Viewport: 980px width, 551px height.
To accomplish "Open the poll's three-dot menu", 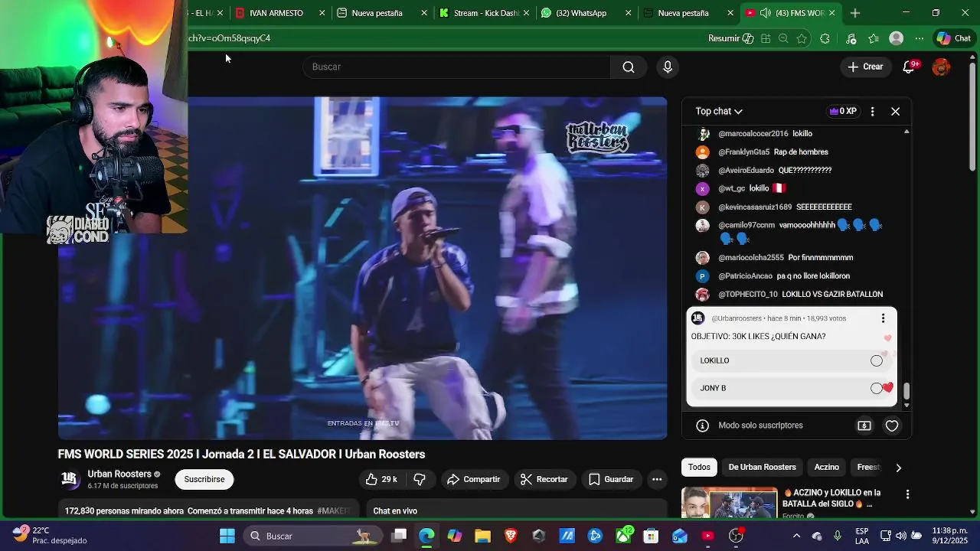I will click(883, 318).
